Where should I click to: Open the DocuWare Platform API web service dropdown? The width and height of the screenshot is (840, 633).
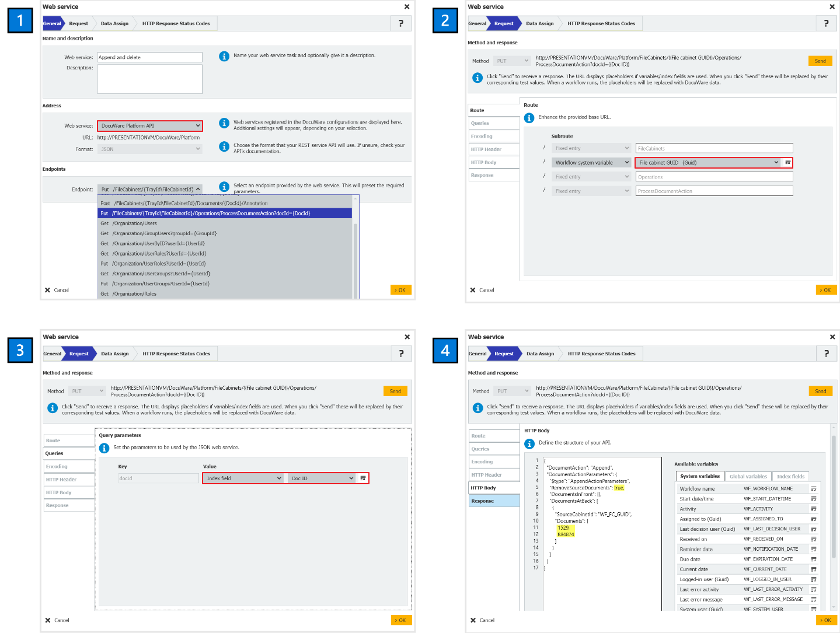coord(149,126)
